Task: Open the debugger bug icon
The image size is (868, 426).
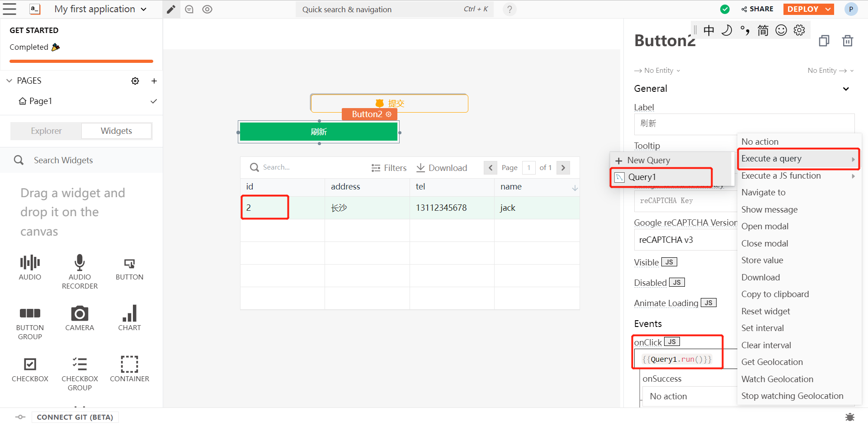Action: tap(850, 417)
